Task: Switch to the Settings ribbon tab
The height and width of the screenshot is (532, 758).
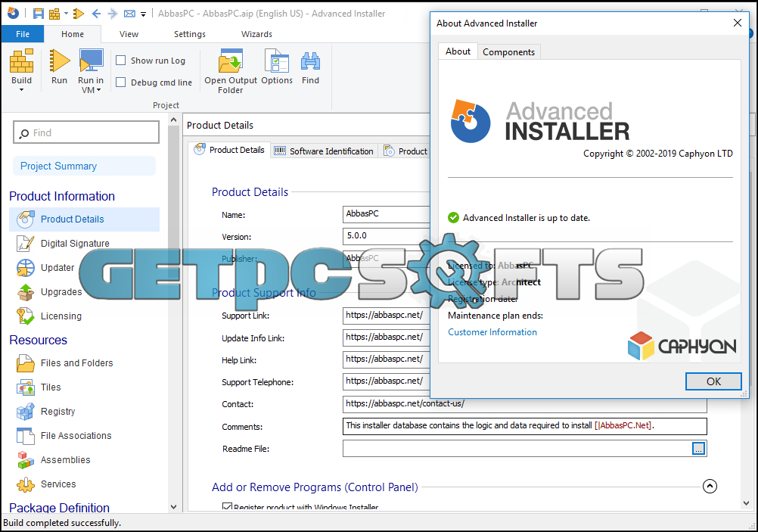Action: tap(190, 34)
